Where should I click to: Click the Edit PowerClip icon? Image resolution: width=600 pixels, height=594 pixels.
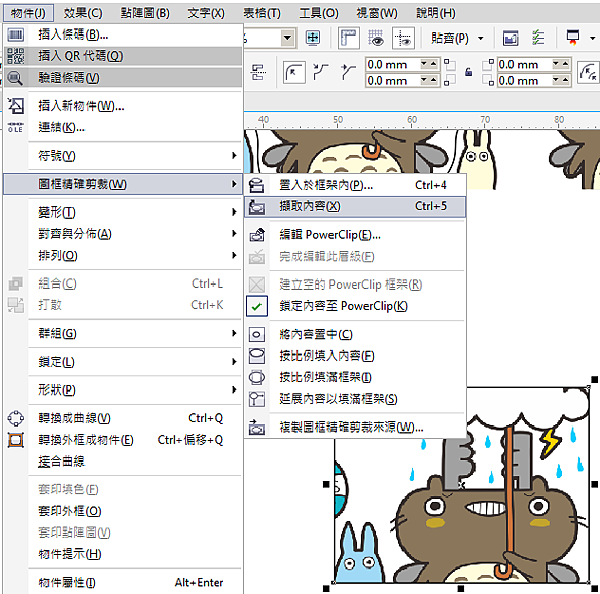point(257,235)
